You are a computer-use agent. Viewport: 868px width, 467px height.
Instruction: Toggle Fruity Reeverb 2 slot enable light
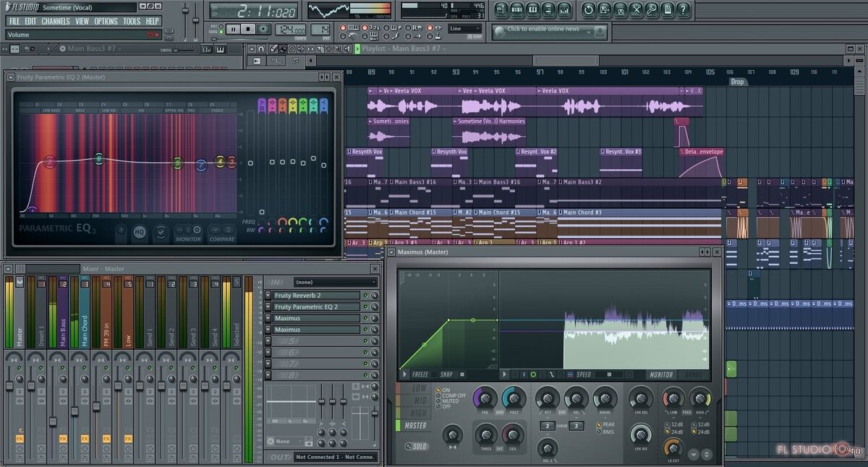pos(366,296)
